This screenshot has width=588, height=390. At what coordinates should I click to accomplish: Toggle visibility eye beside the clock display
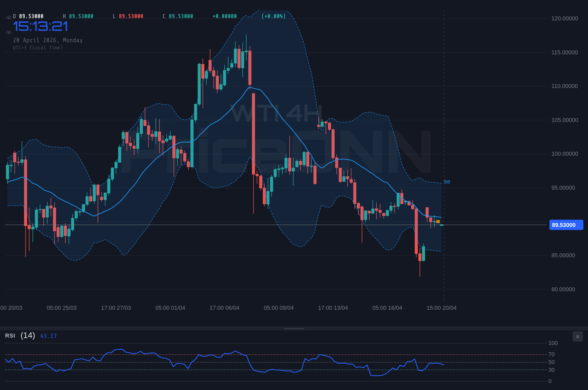tap(8, 32)
